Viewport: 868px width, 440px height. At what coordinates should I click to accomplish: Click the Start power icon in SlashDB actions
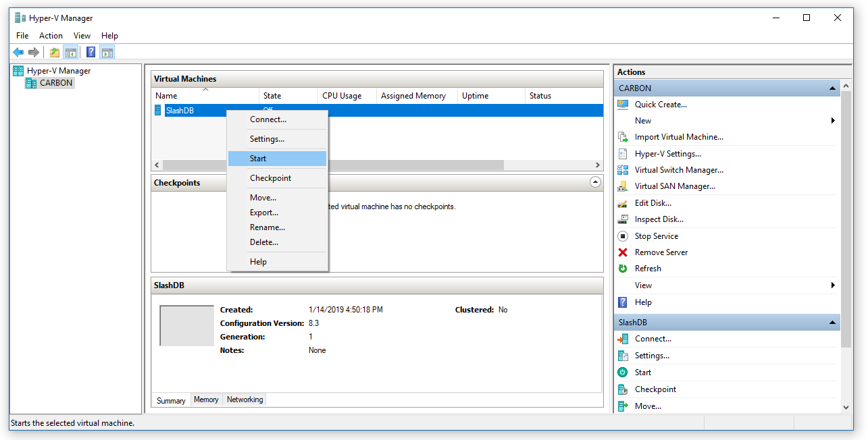(623, 373)
